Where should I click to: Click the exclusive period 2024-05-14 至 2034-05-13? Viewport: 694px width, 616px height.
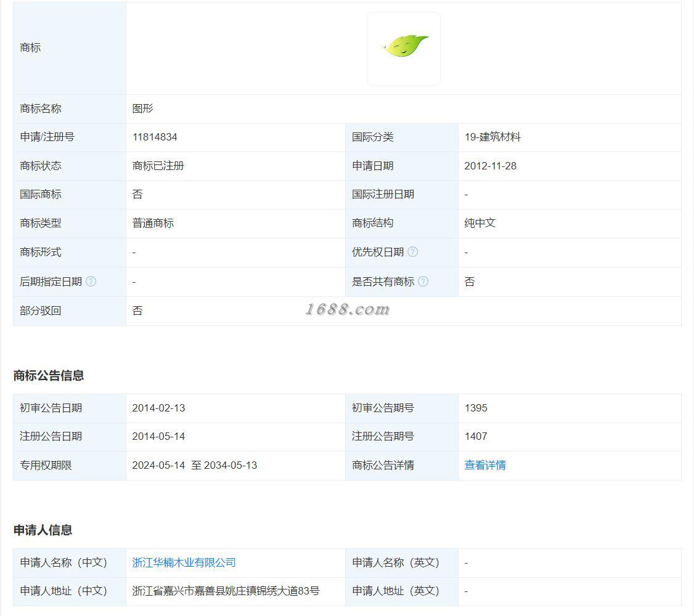click(x=195, y=465)
